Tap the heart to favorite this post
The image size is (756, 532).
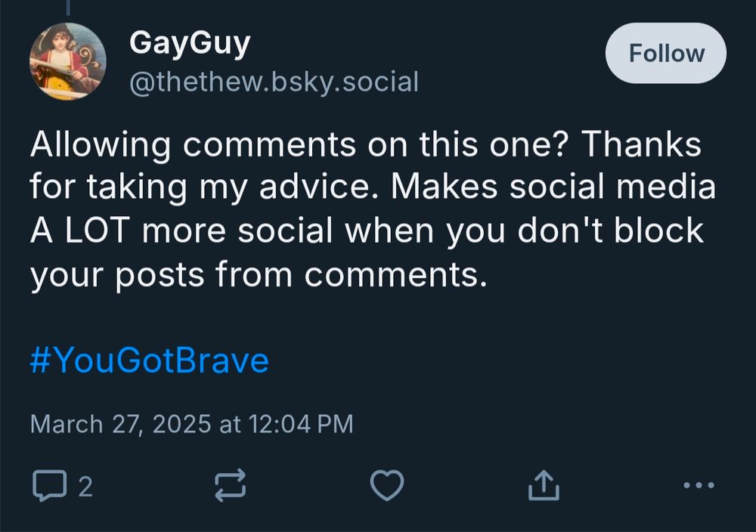point(386,484)
